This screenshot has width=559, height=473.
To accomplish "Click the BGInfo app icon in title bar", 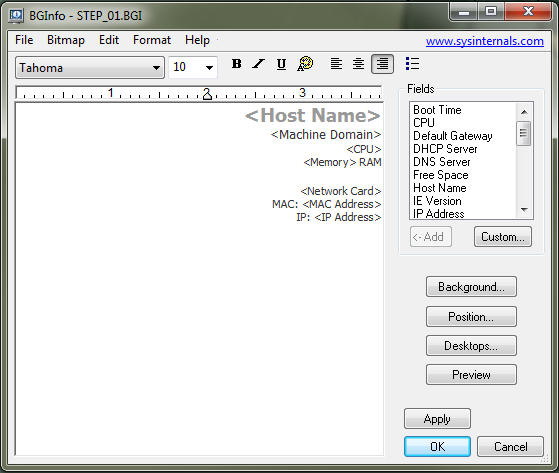I will pos(16,16).
